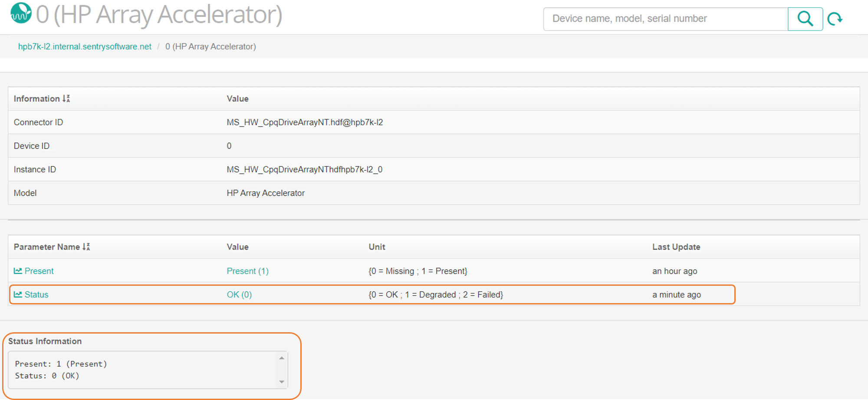Screen dimensions: 868x400
Task: Click the green monitoring logo icon
Action: coord(21,13)
